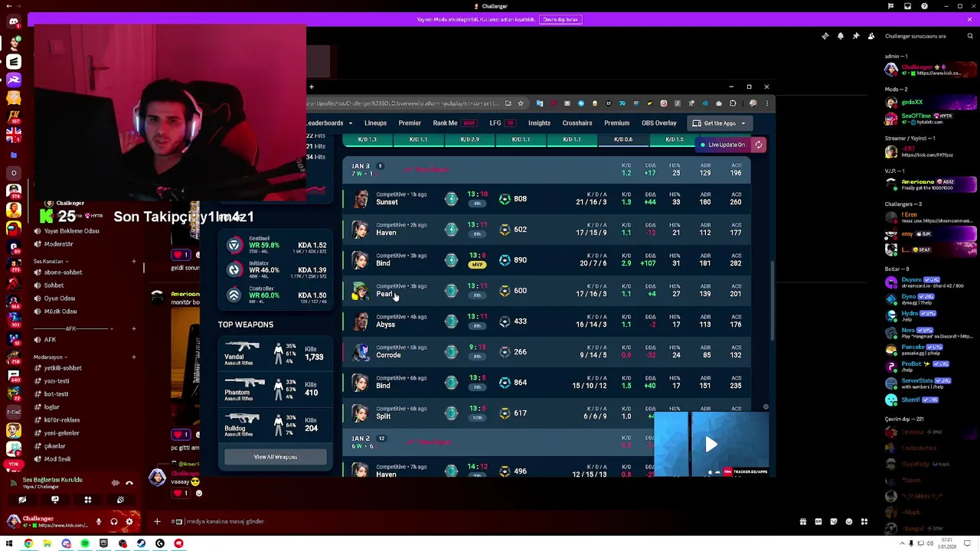Viewport: 980px width, 551px height.
Task: Open Discord inbox icon in title bar
Action: pos(907,6)
